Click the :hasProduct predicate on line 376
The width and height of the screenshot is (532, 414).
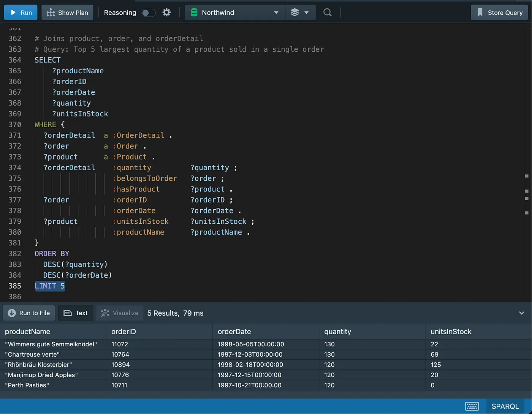click(136, 189)
